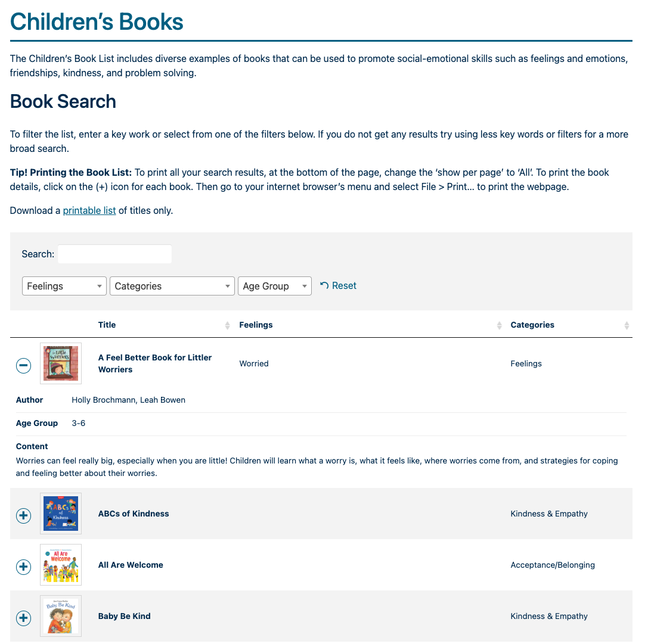The image size is (645, 644).
Task: Click the Reset link text
Action: [344, 285]
